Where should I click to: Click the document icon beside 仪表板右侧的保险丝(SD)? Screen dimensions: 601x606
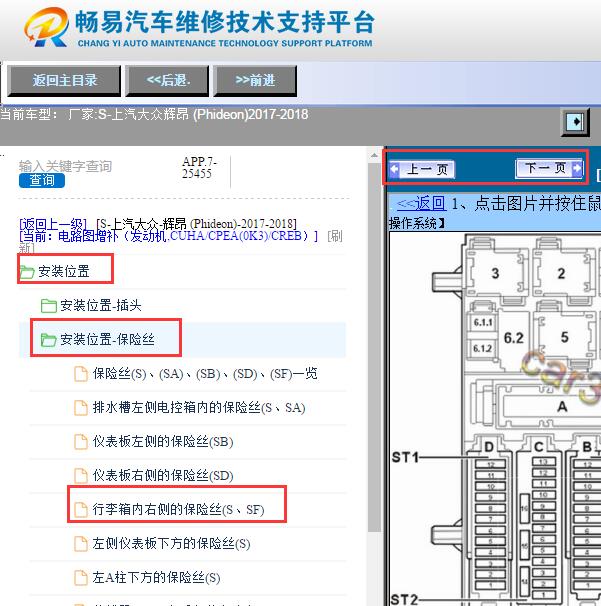[81, 476]
